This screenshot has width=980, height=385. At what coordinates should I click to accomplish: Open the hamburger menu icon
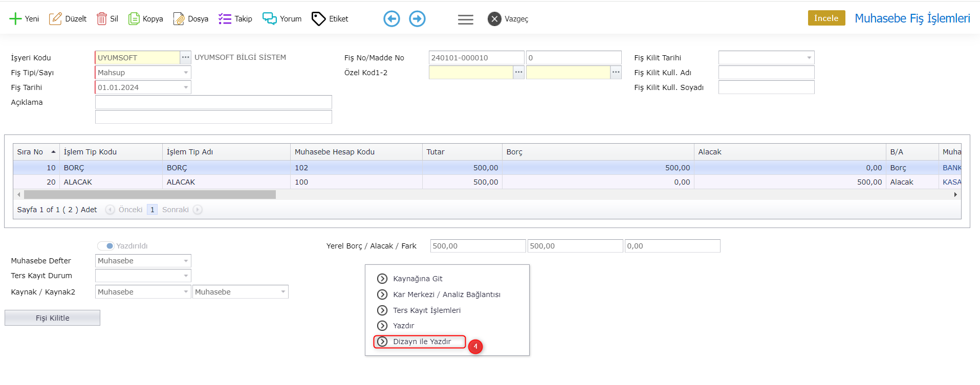[x=465, y=19]
